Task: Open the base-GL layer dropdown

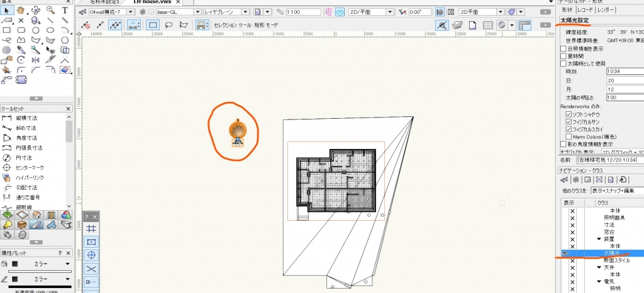Action: click(x=197, y=12)
